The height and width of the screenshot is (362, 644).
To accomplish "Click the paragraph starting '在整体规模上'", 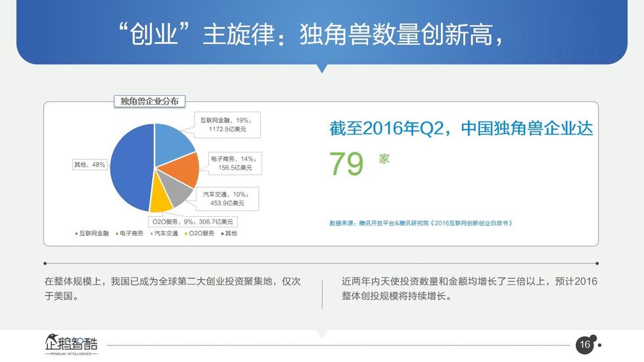I will pos(172,288).
